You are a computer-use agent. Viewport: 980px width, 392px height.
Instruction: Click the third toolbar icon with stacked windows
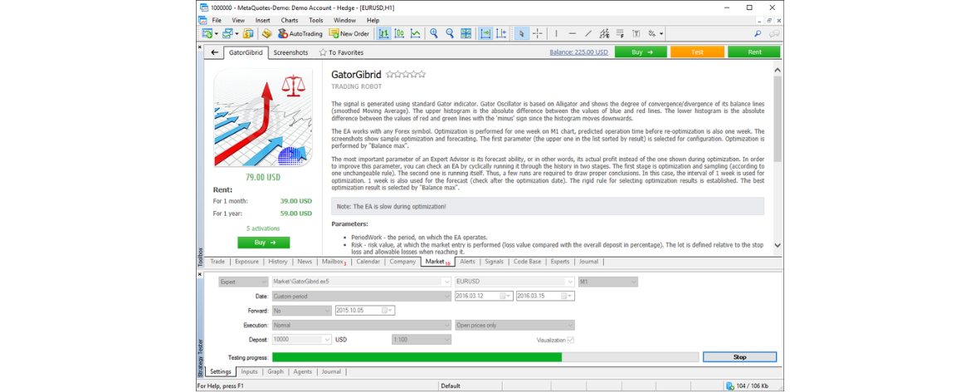[248, 34]
